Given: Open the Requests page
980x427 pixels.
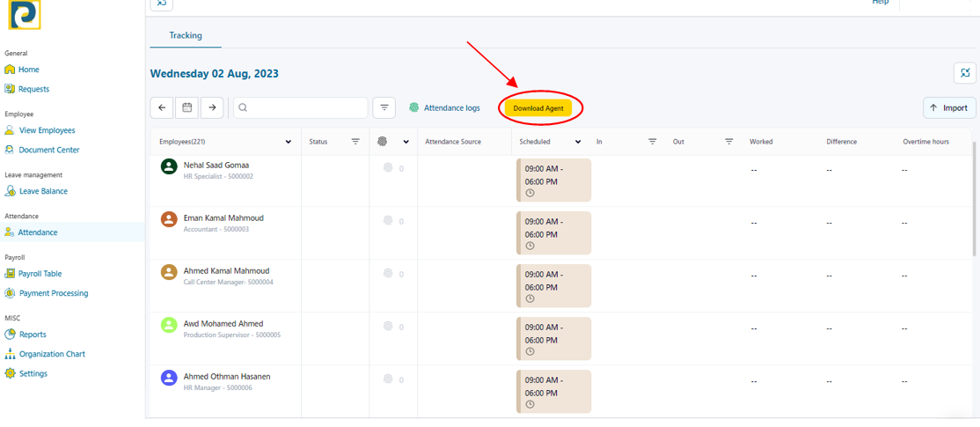Looking at the screenshot, I should (x=33, y=89).
